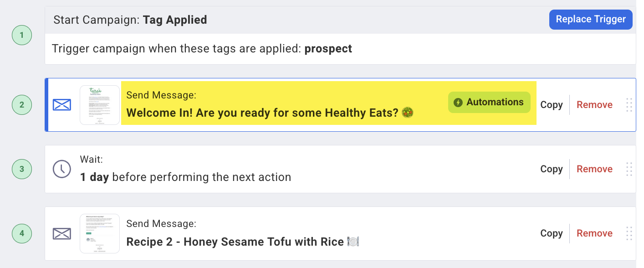Image resolution: width=644 pixels, height=268 pixels.
Task: Select step number 1 circle
Action: 22,35
